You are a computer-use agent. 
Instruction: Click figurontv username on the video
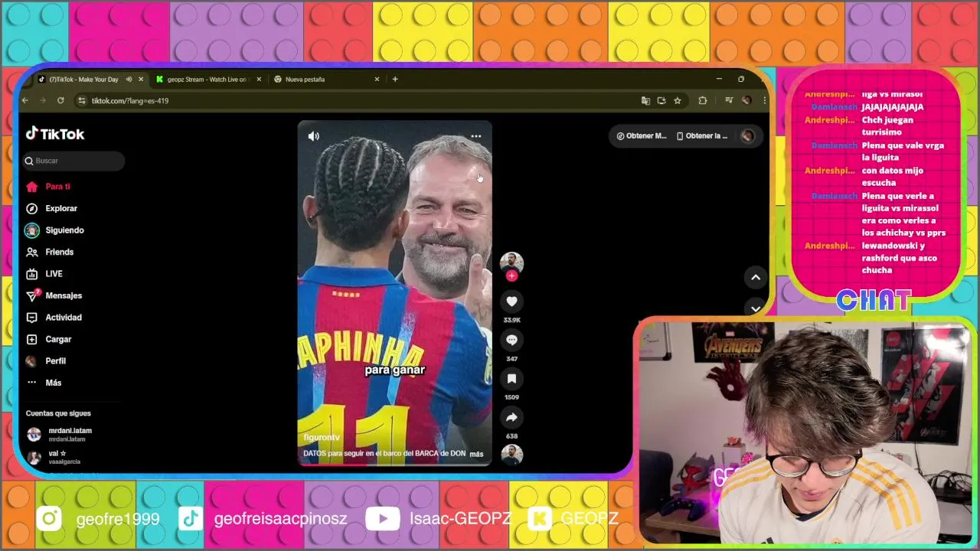(x=322, y=438)
